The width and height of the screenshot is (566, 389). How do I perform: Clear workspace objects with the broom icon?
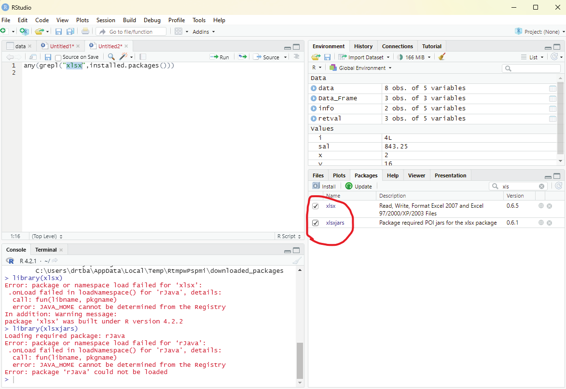(x=442, y=57)
